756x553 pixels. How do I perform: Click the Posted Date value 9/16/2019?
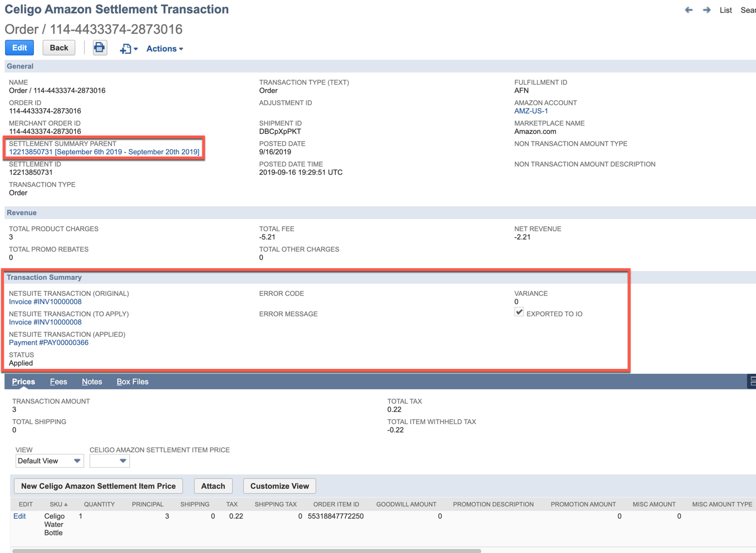275,152
